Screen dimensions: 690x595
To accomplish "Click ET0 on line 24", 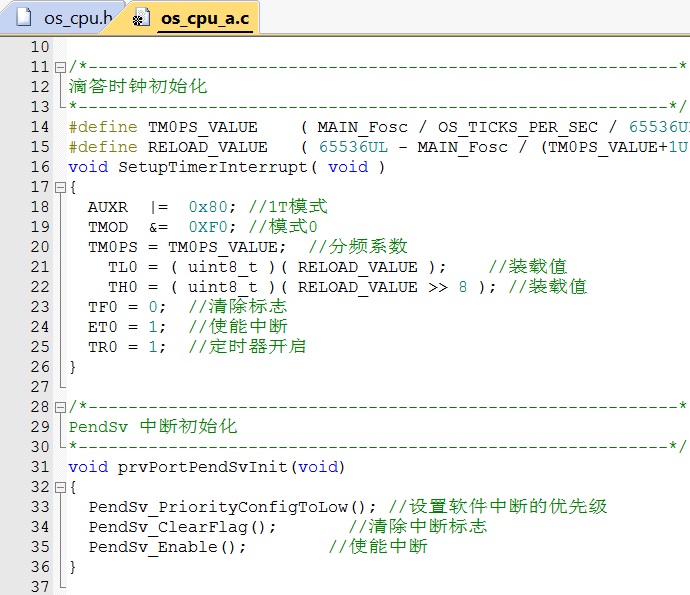I will 103,327.
